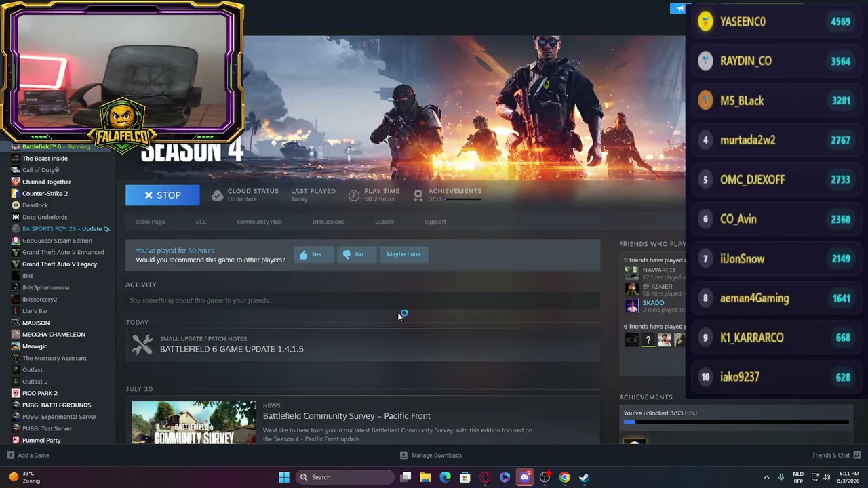Open the Discussions tab
Screen dimensions: 868x488
[328, 222]
